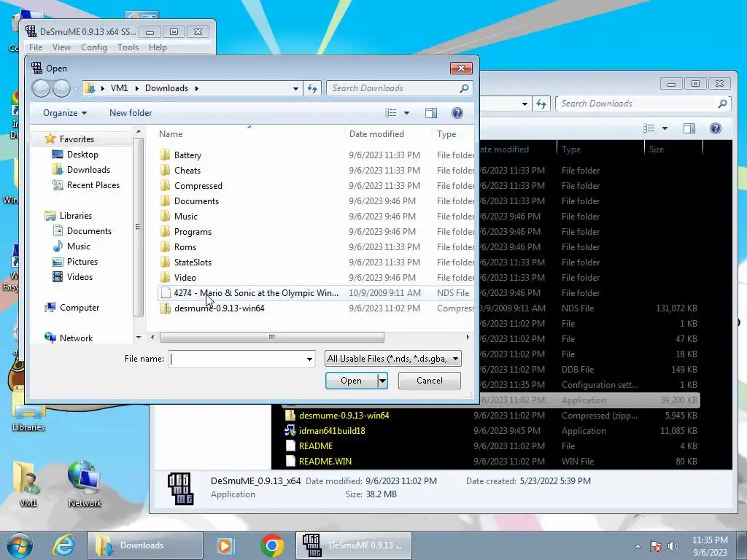Screen dimensions: 747x560
Task: Select idman641build18 in Explorer window
Action: tap(332, 430)
